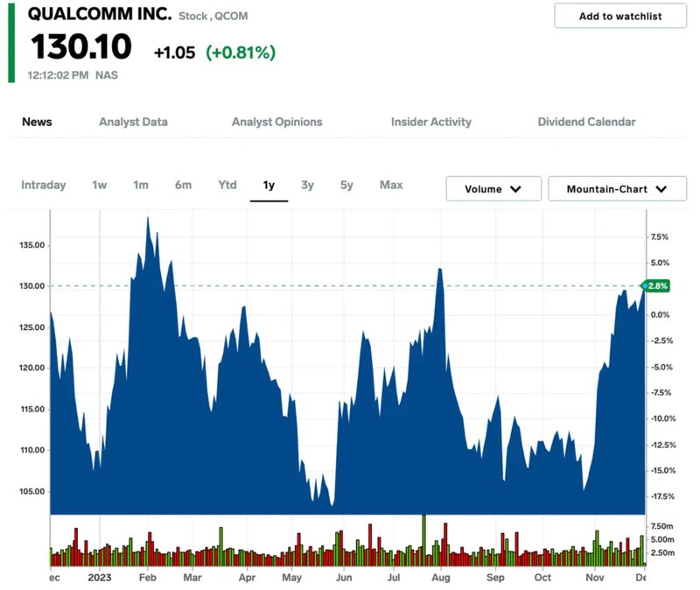Click the Jun date axis label
This screenshot has height=590, width=700.
(344, 578)
